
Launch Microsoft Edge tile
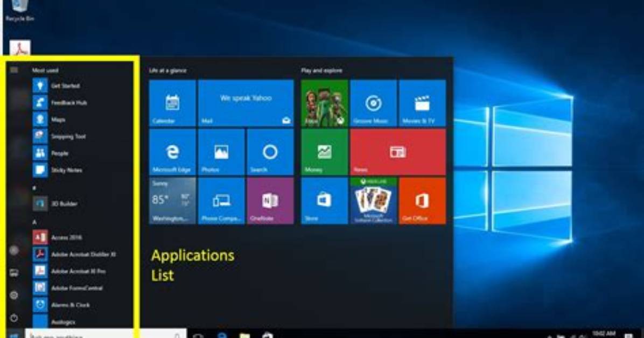pos(172,152)
